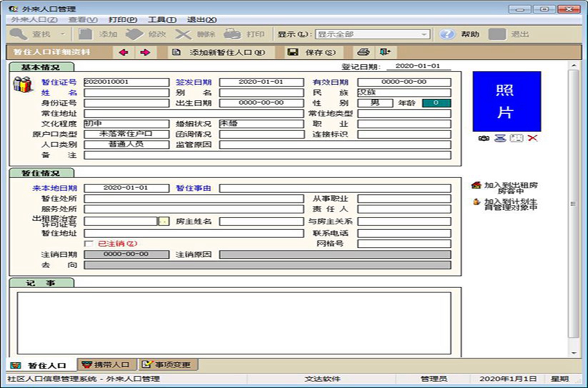This screenshot has width=588, height=388.
Task: Open the Help button in the toolbar
Action: click(x=460, y=34)
